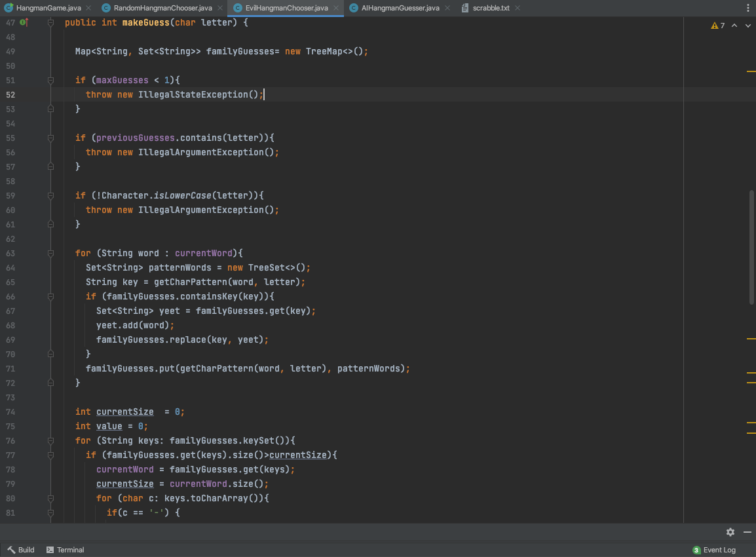756x557 pixels.
Task: Close the RandomHangmanChooser.java tab
Action: point(219,8)
